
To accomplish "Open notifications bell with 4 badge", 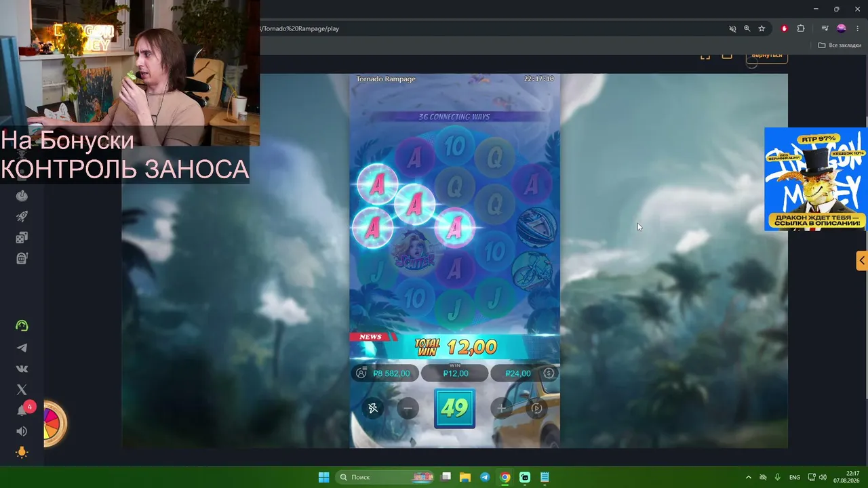I will (x=24, y=409).
